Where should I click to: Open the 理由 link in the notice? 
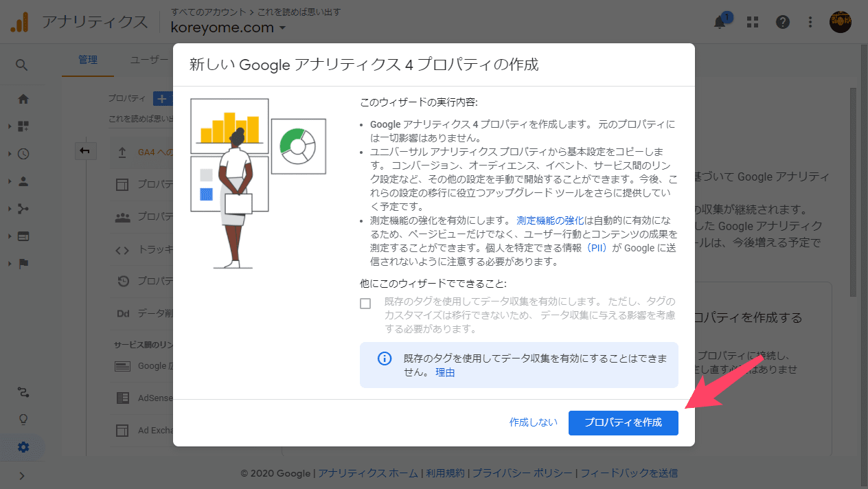point(445,372)
